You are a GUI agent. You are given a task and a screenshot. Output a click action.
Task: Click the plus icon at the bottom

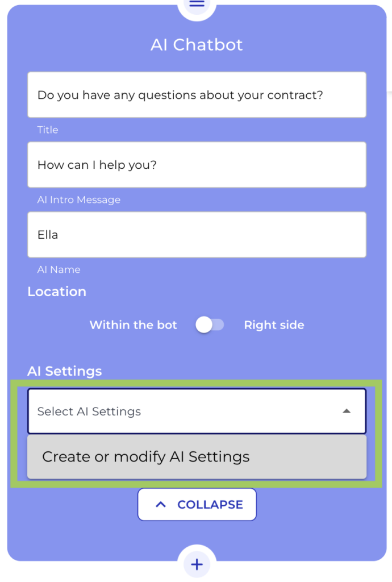[197, 564]
